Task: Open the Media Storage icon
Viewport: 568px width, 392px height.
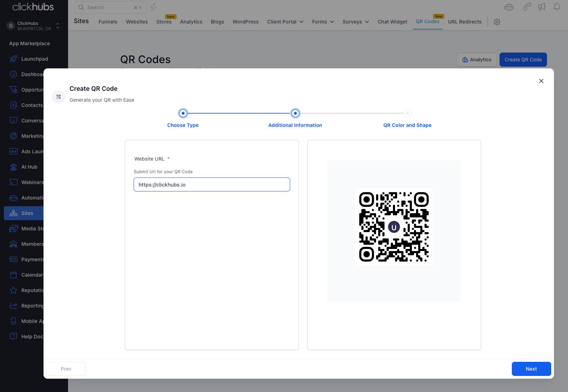Action: (x=13, y=229)
